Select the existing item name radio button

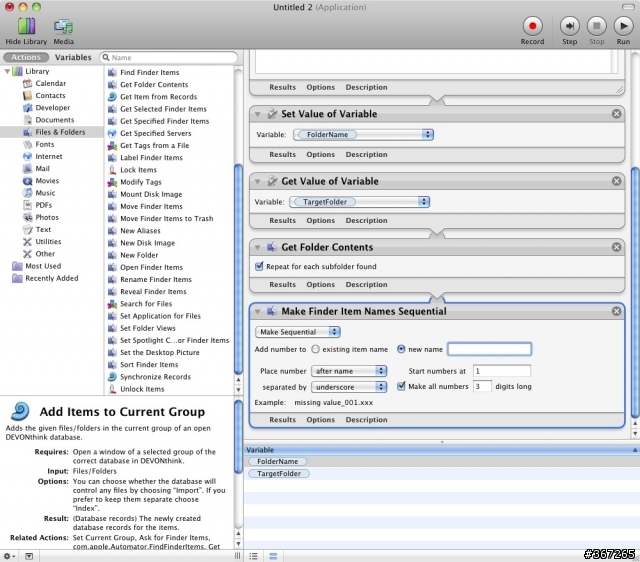click(x=316, y=349)
